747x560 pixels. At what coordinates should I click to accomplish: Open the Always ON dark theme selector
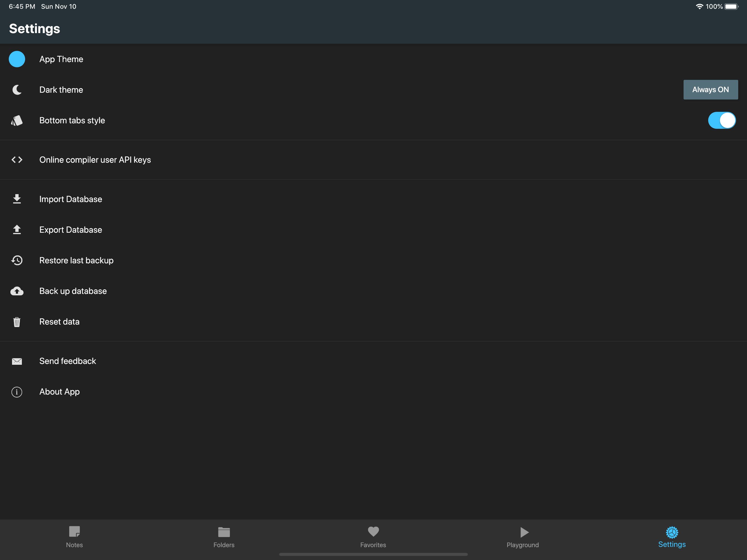(710, 90)
